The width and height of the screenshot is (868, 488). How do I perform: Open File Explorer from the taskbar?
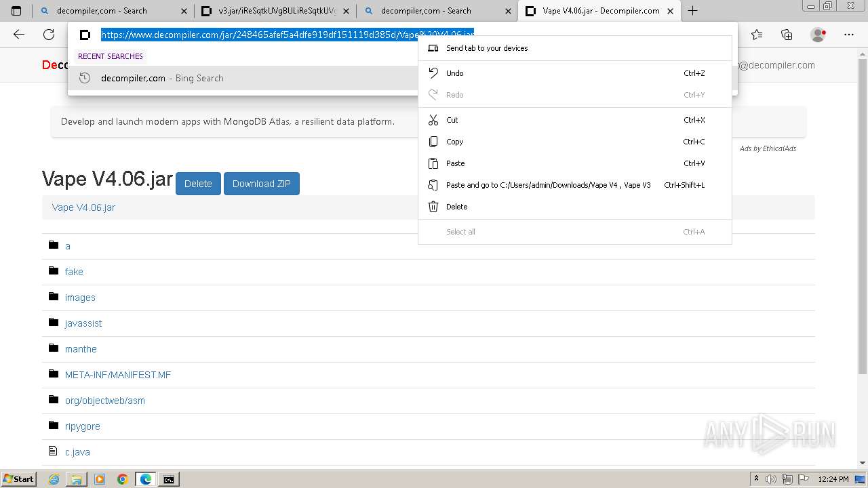[x=77, y=479]
